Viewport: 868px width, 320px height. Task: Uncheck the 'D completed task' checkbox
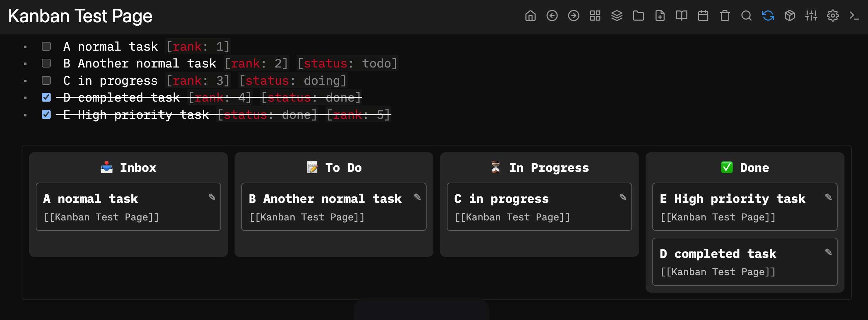46,98
